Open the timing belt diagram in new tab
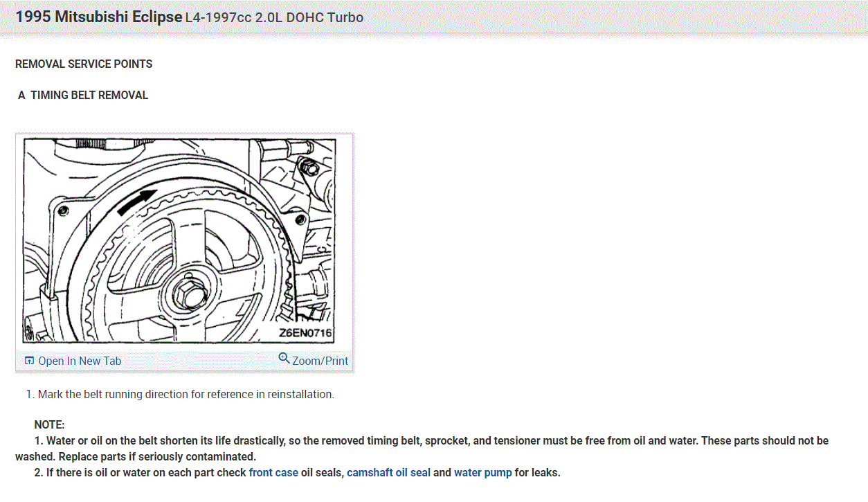 80,361
